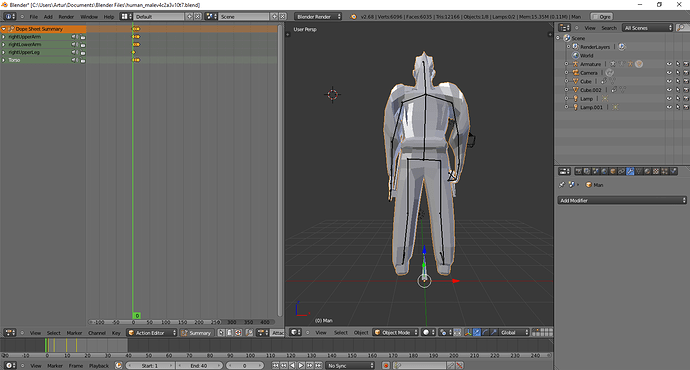Viewport: 690px width, 370px height.
Task: Open the Render menu in top bar
Action: pyautogui.click(x=66, y=16)
